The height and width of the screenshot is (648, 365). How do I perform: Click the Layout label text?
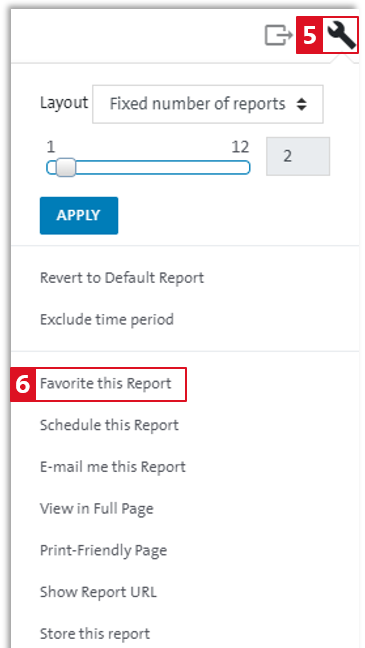64,102
